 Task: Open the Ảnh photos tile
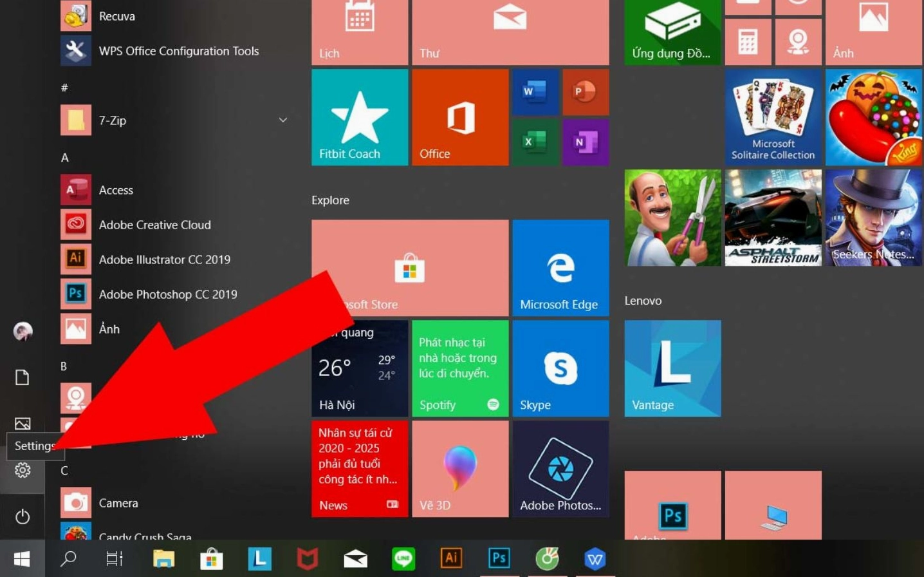tap(873, 32)
